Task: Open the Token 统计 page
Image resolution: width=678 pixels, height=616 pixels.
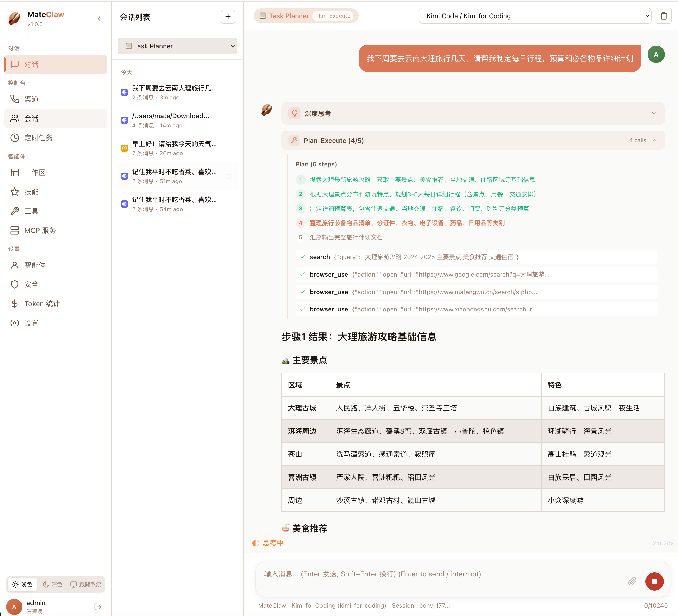Action: [42, 304]
